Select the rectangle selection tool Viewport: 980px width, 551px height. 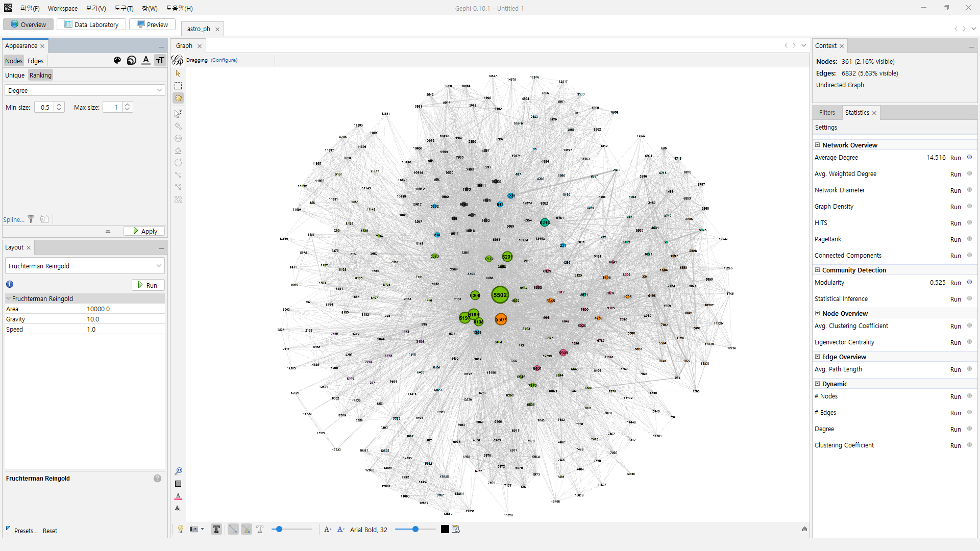178,86
